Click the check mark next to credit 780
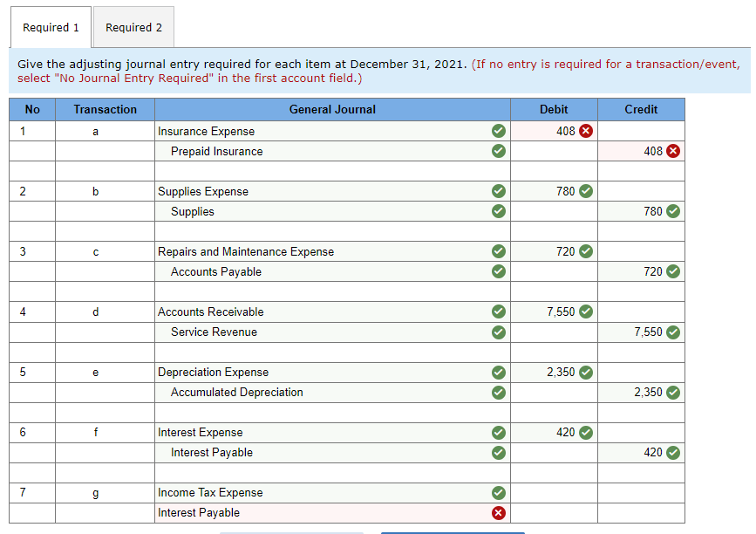 673,211
